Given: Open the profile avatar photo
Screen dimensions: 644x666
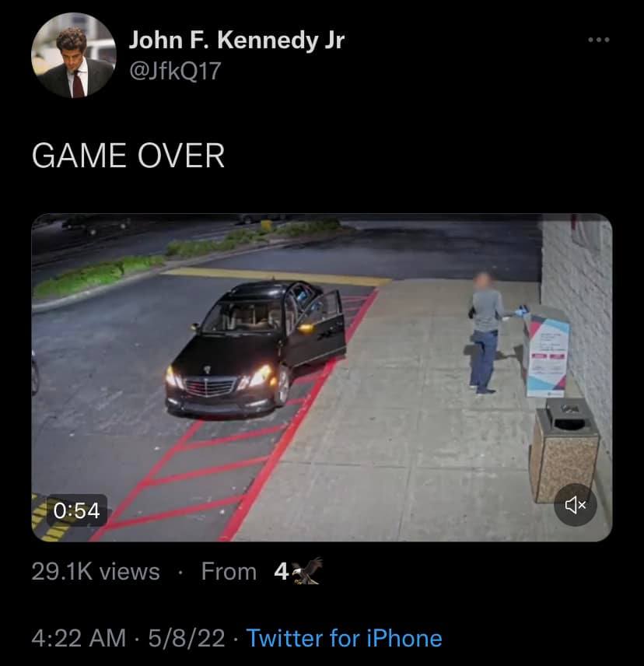Looking at the screenshot, I should coord(73,55).
